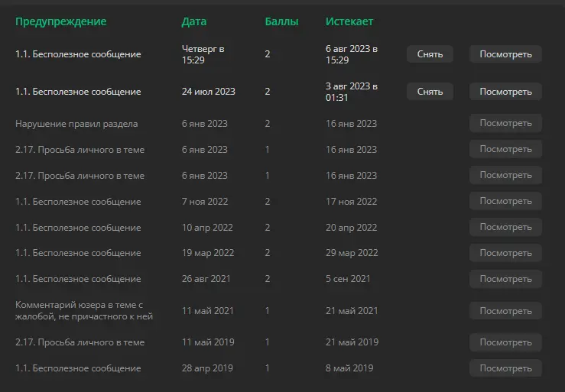Click the Истекает column header
This screenshot has height=392, width=565.
349,21
